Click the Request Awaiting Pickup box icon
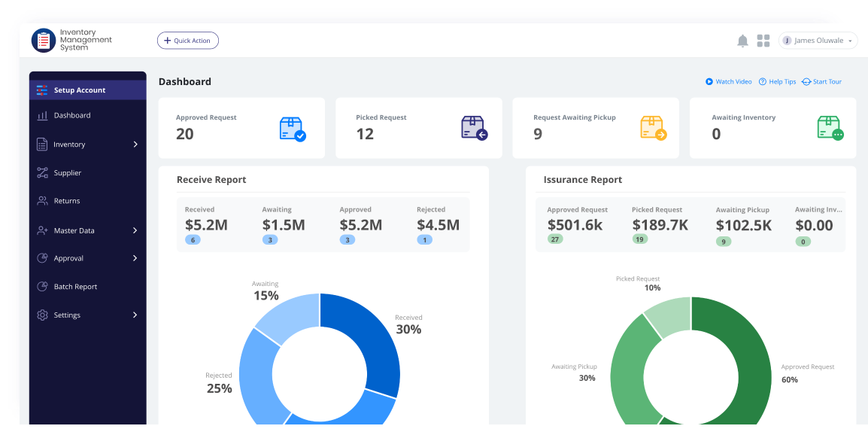This screenshot has height=432, width=868. [653, 129]
